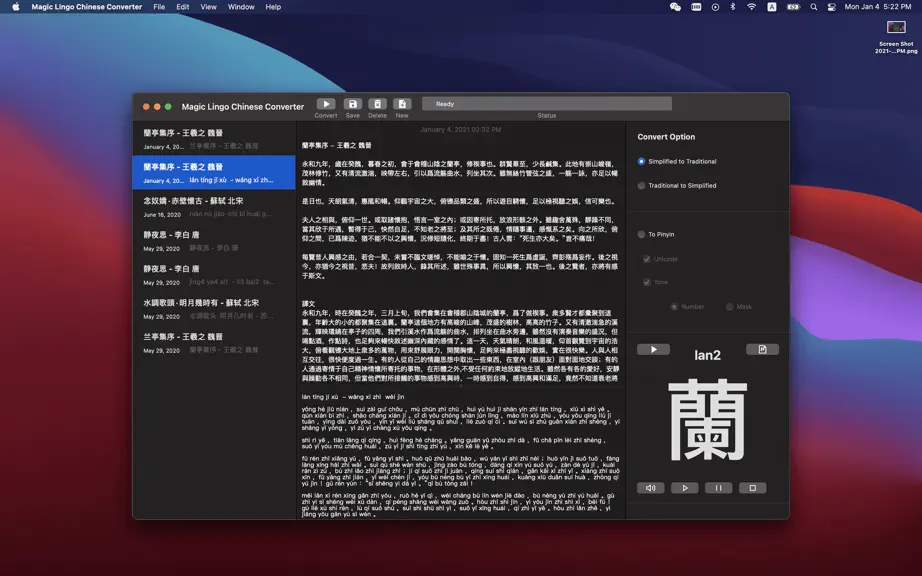Pause character pronunciation playback
This screenshot has height=576, width=922.
[719, 488]
